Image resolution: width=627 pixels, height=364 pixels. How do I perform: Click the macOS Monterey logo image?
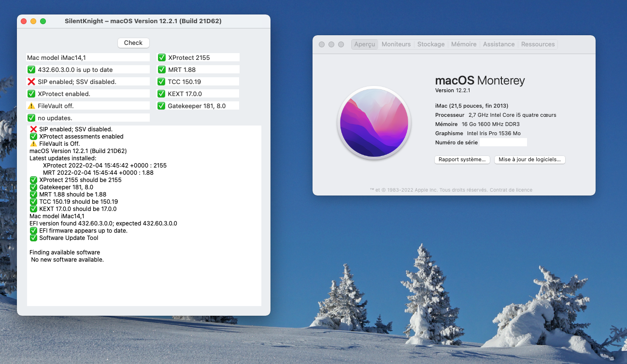(374, 123)
